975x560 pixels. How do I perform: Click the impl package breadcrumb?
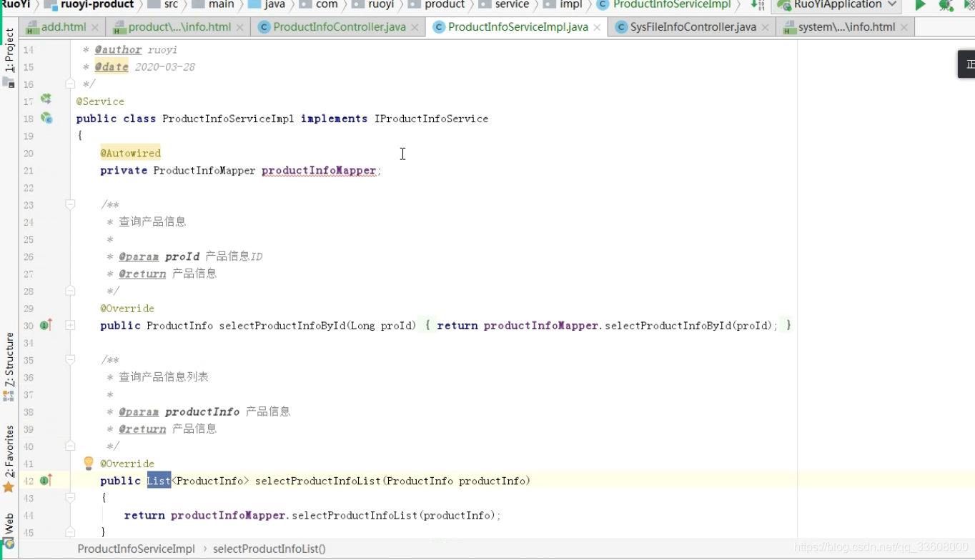563,5
